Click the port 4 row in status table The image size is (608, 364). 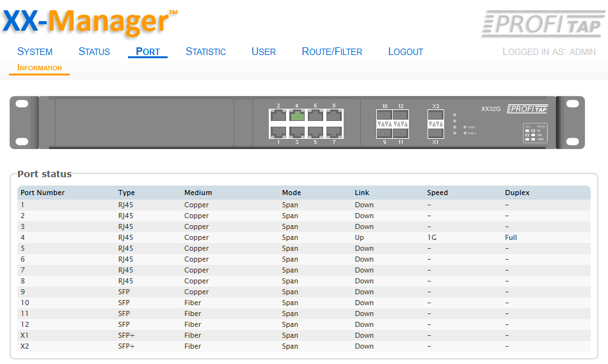click(303, 237)
